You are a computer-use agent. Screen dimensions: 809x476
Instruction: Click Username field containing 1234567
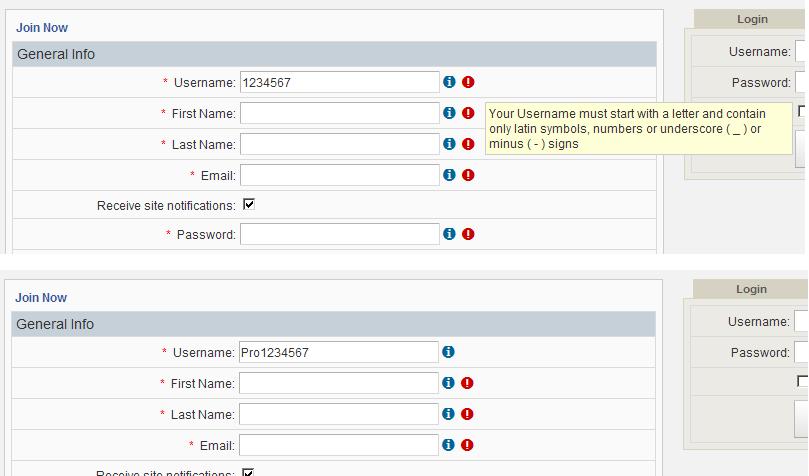coord(339,82)
